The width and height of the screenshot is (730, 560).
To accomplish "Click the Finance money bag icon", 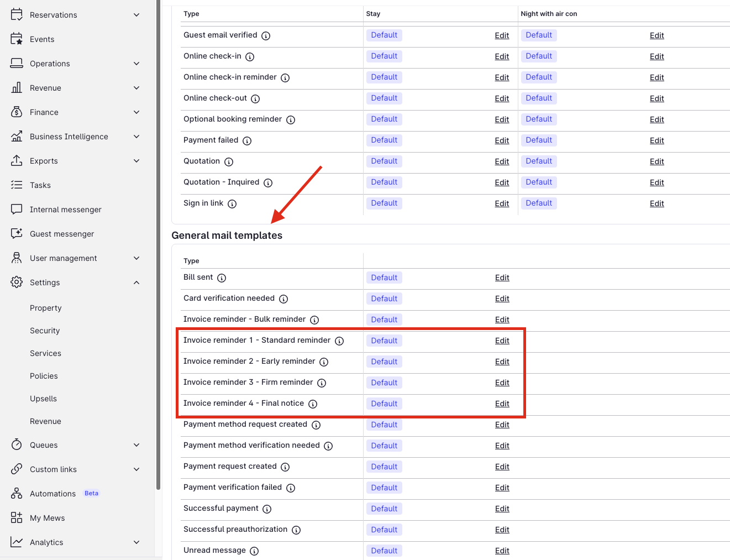I will click(x=17, y=112).
